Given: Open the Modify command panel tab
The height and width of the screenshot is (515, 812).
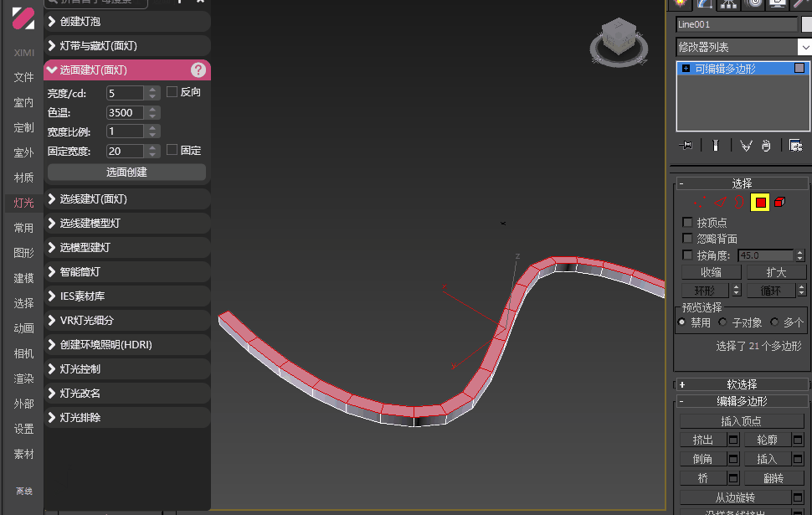Looking at the screenshot, I should 704,4.
